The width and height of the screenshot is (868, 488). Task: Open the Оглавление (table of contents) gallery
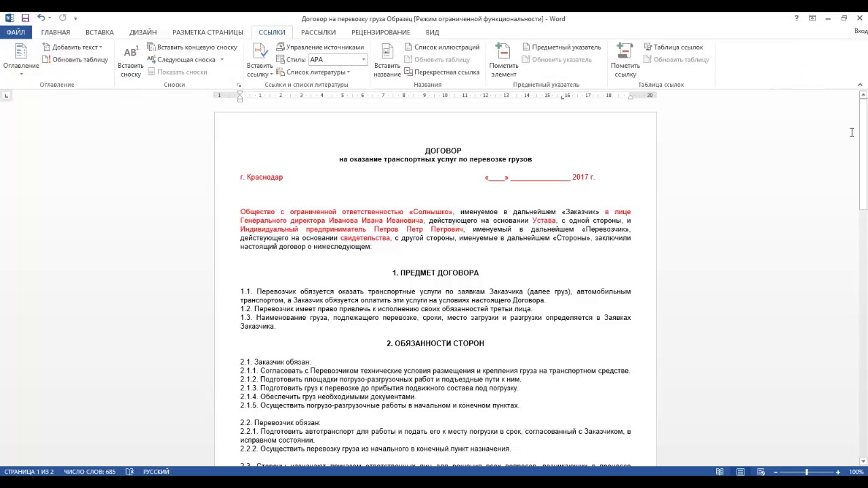[20, 60]
